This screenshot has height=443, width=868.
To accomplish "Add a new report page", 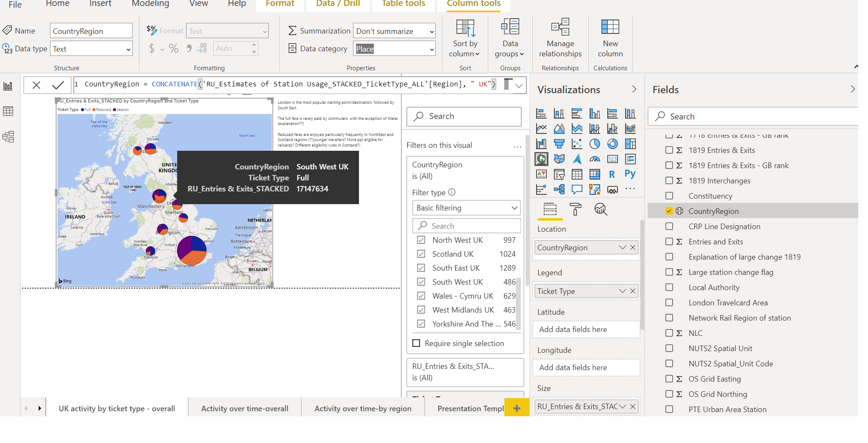I will [x=517, y=408].
